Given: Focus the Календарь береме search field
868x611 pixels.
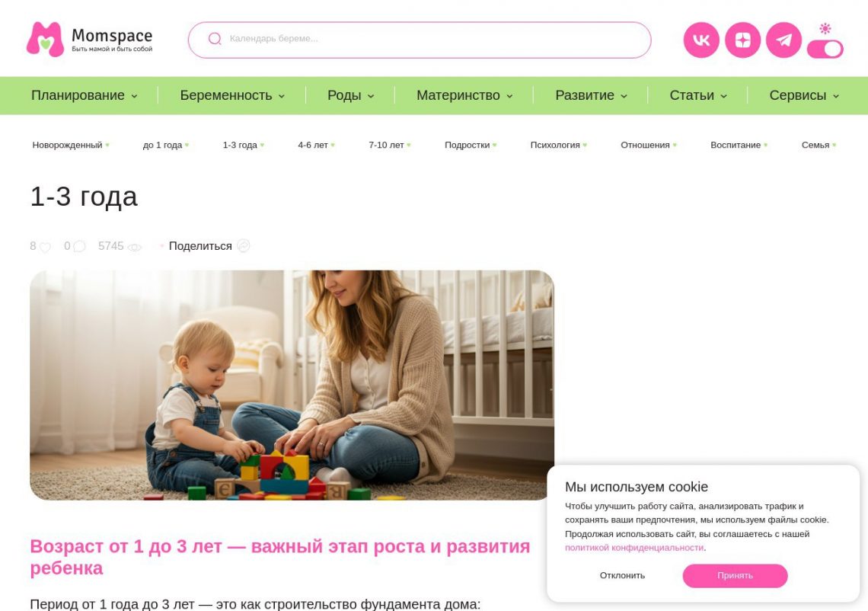Looking at the screenshot, I should point(419,40).
